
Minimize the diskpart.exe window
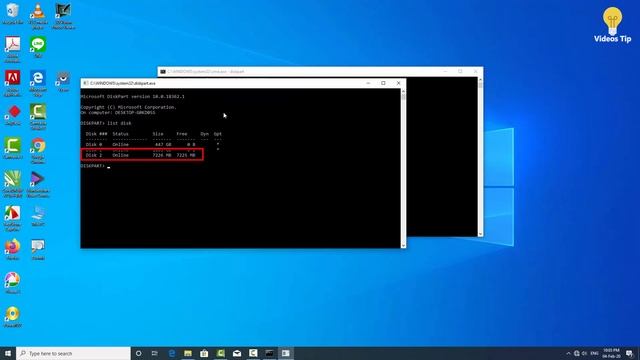point(368,83)
